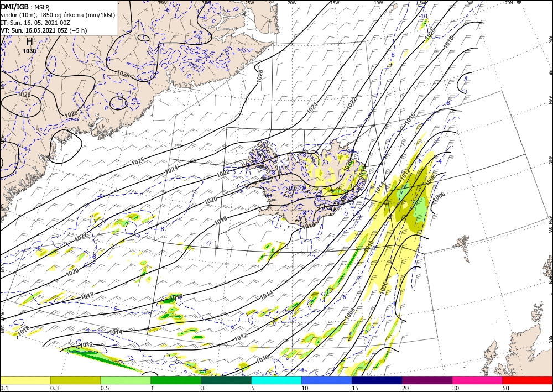Screen dimensions: 553x392
Task: Pick the pink 30–50 legend swatch
Action: click(x=478, y=380)
